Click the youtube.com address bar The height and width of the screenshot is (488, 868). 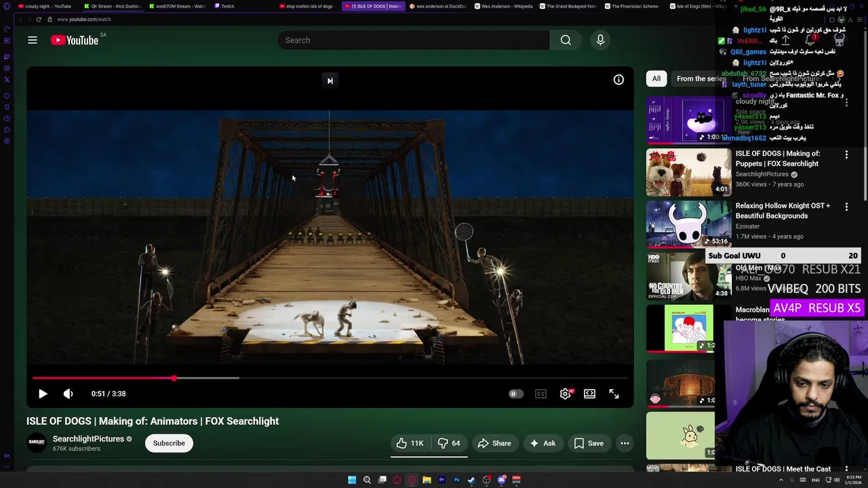tap(84, 19)
